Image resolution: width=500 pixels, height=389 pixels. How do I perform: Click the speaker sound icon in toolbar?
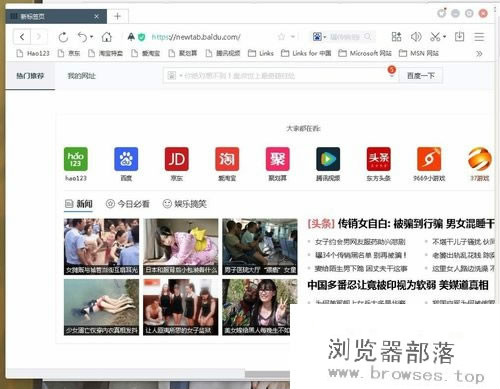coord(416,37)
